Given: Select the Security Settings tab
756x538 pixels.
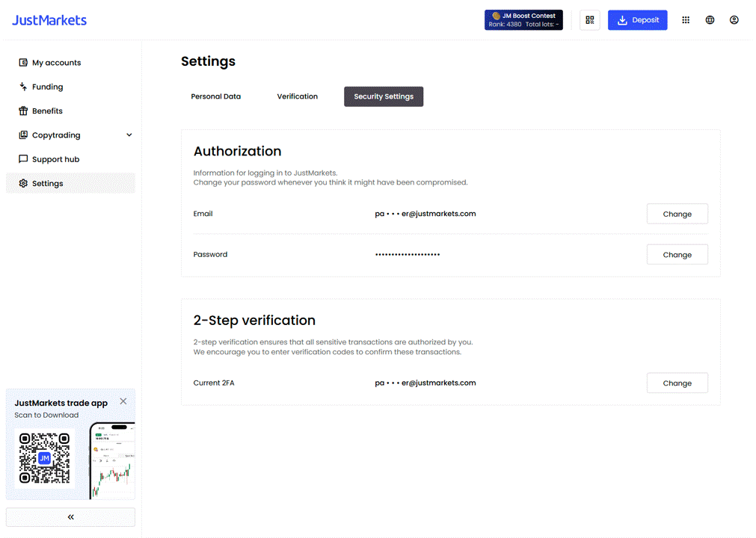Looking at the screenshot, I should point(384,96).
